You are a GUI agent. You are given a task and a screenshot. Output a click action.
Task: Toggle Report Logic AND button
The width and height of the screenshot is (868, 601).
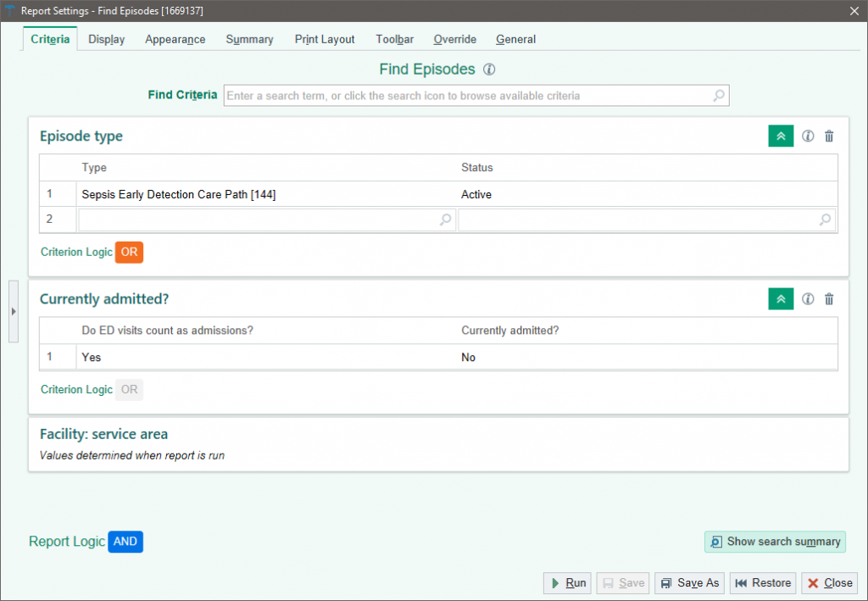[125, 542]
